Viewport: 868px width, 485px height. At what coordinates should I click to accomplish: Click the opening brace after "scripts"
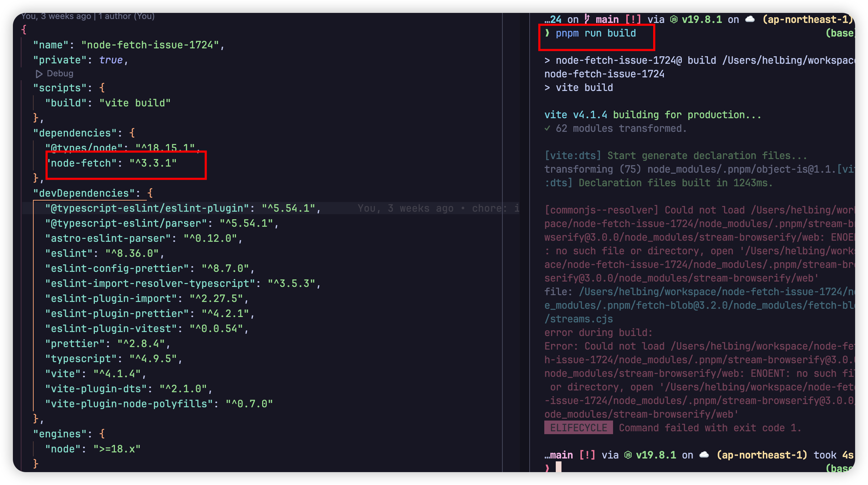click(102, 88)
